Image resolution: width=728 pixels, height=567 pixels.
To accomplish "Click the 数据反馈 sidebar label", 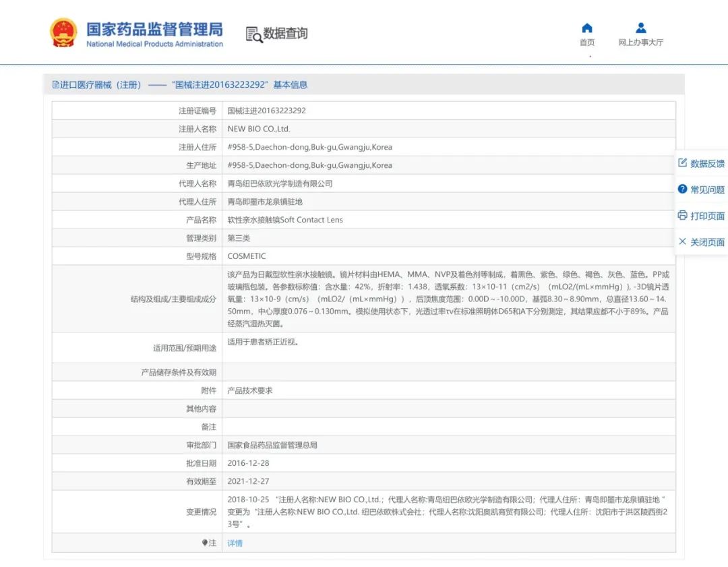I will pyautogui.click(x=707, y=163).
